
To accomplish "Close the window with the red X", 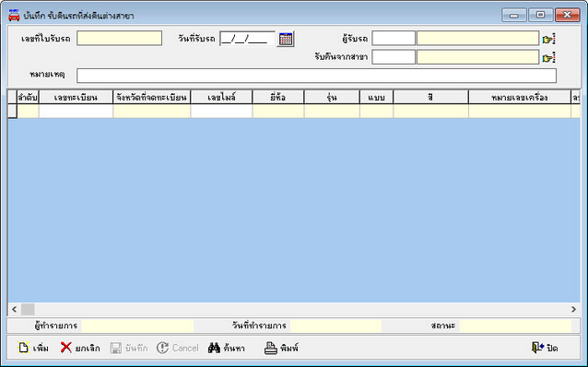I will pos(568,15).
